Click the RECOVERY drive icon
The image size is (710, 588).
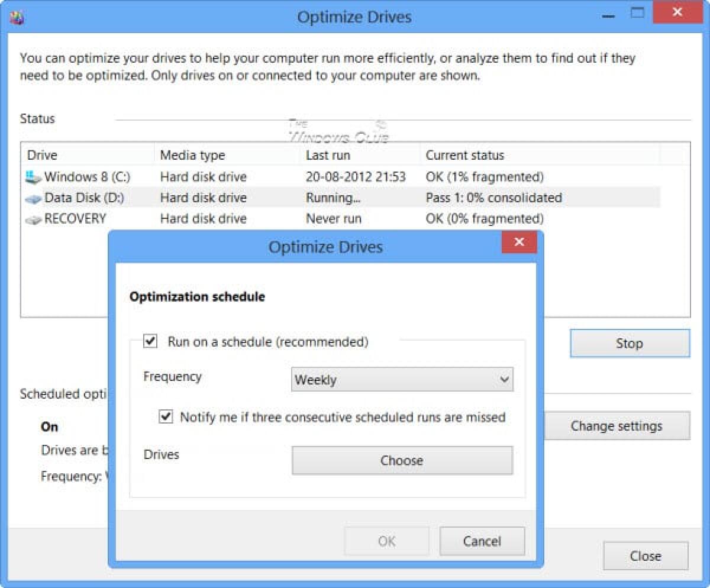tap(33, 218)
